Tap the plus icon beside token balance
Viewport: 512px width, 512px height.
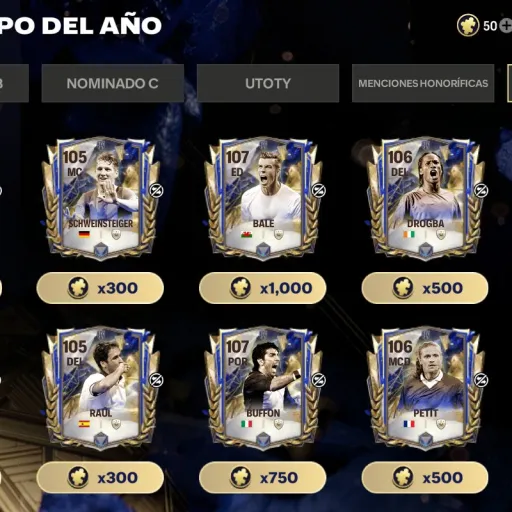[506, 26]
